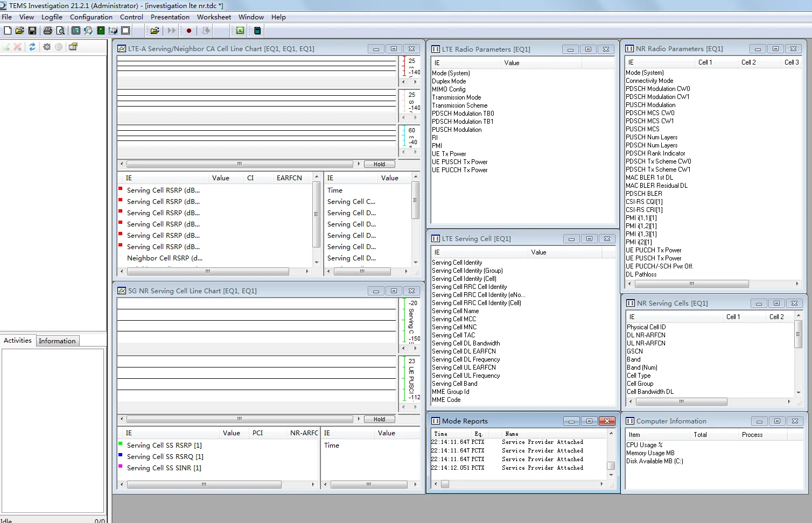Click the properties icon beside the grey globe

[73, 47]
